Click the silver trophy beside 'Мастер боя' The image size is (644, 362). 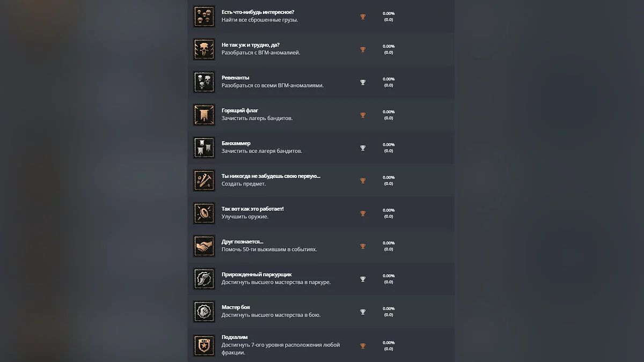[363, 312]
